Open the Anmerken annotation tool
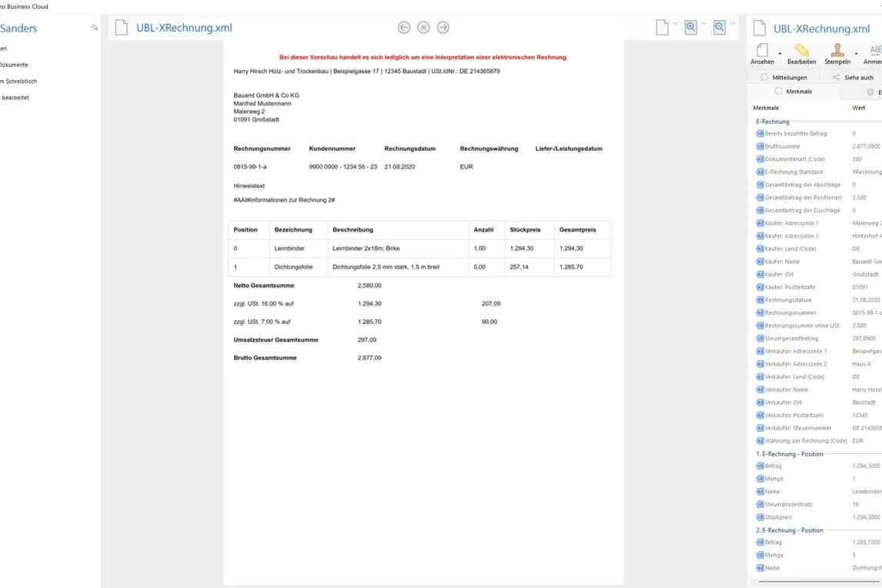This screenshot has width=882, height=588. [x=873, y=54]
